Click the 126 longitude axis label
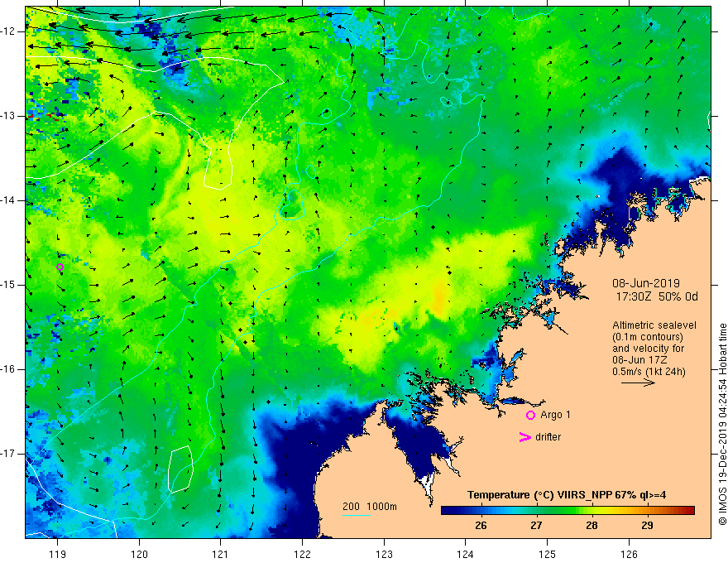 pyautogui.click(x=629, y=554)
